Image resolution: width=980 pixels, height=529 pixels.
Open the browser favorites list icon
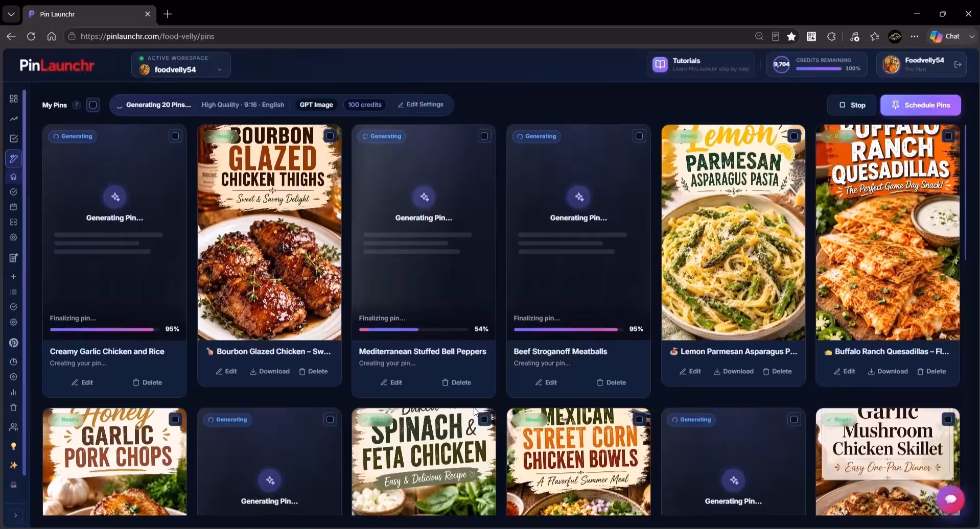[x=875, y=36]
